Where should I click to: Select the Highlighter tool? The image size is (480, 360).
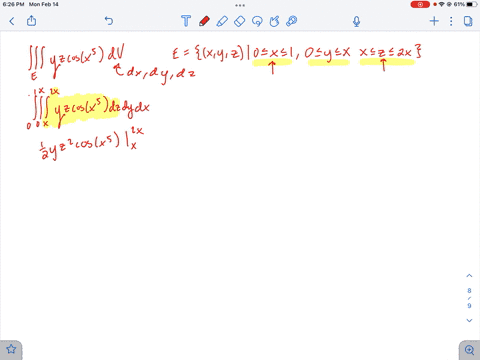pos(222,21)
